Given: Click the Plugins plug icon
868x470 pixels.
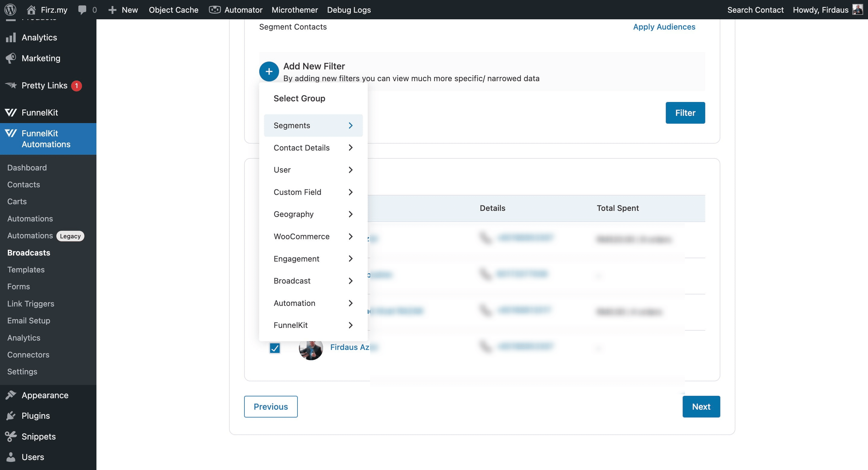Looking at the screenshot, I should tap(11, 416).
